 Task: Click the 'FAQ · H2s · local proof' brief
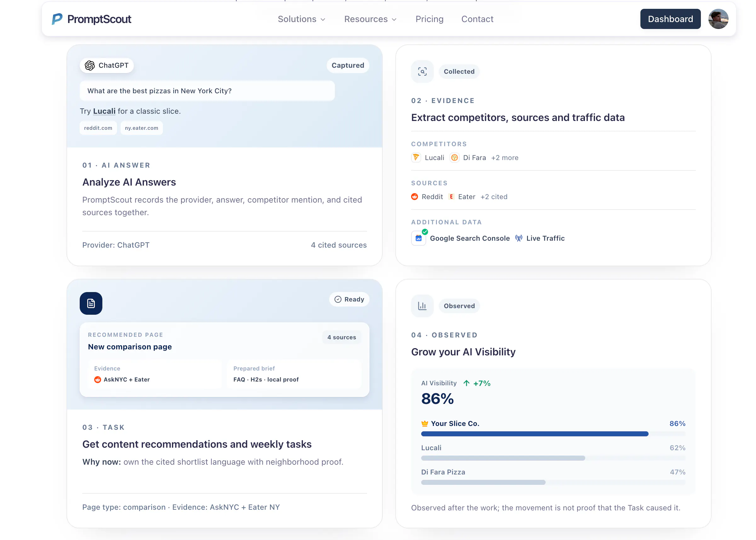click(x=266, y=379)
